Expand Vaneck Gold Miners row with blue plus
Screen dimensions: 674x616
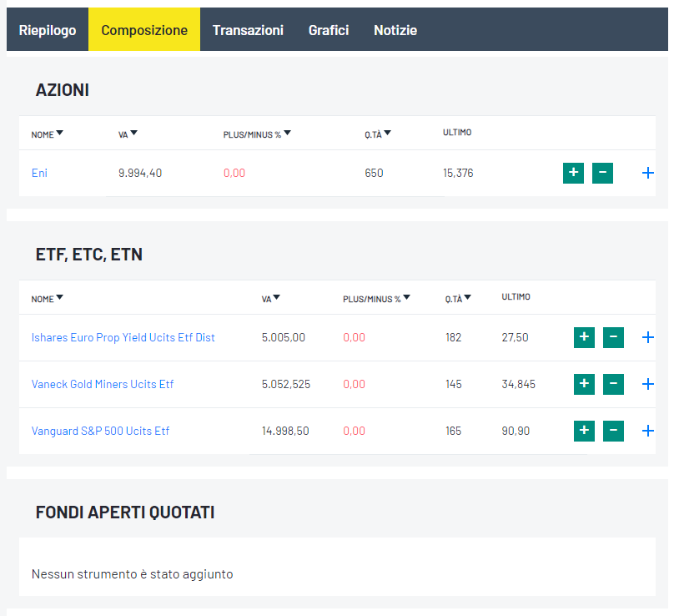click(x=648, y=384)
